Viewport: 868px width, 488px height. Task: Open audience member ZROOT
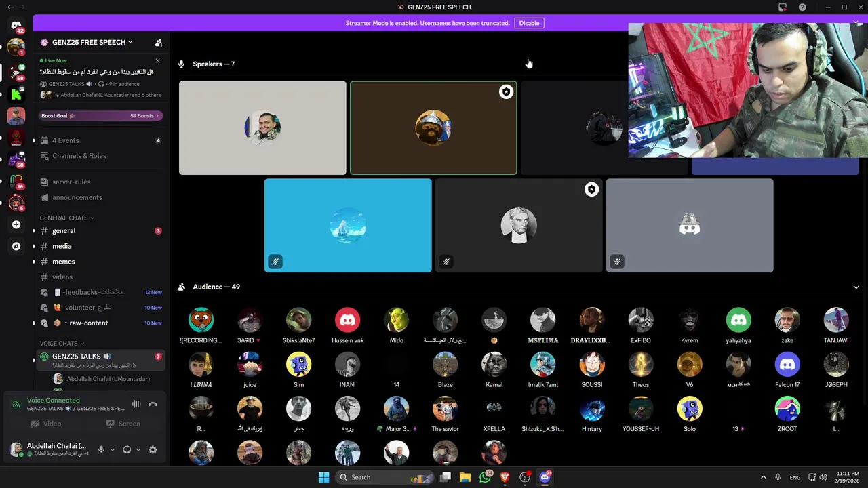(787, 414)
